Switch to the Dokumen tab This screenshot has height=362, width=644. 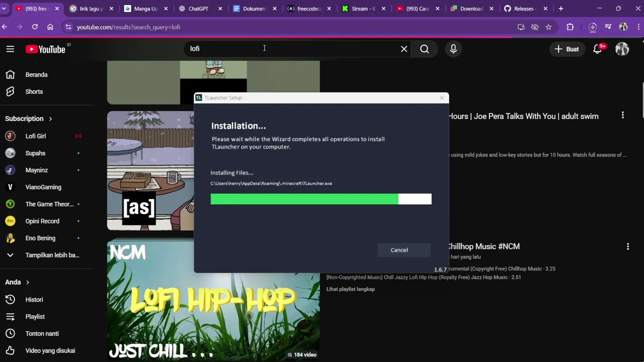click(254, 9)
